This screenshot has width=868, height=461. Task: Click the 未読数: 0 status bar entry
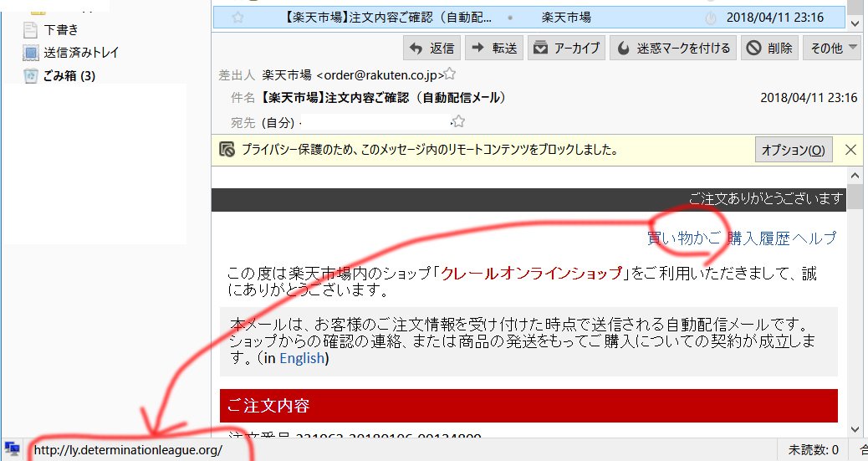click(x=813, y=449)
